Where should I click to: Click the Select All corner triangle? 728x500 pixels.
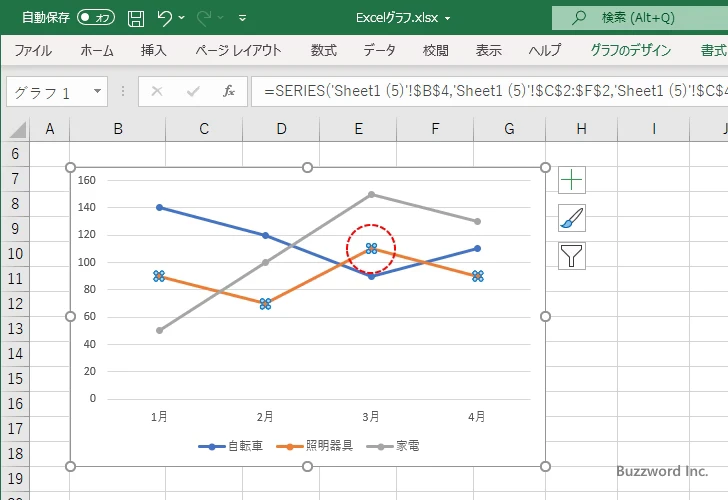[16, 129]
